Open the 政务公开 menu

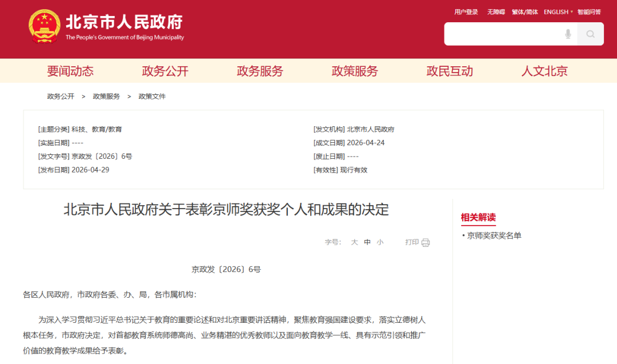[165, 71]
